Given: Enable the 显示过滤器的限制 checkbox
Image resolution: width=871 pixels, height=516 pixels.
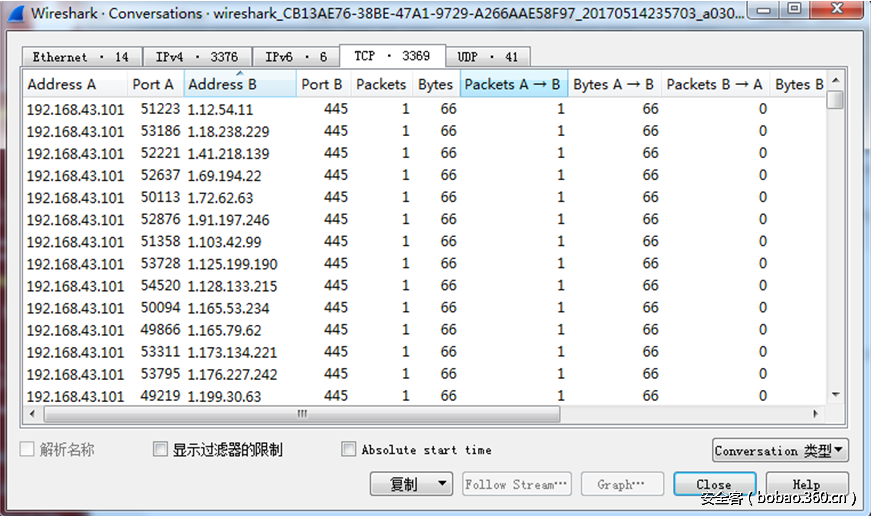Looking at the screenshot, I should [160, 450].
